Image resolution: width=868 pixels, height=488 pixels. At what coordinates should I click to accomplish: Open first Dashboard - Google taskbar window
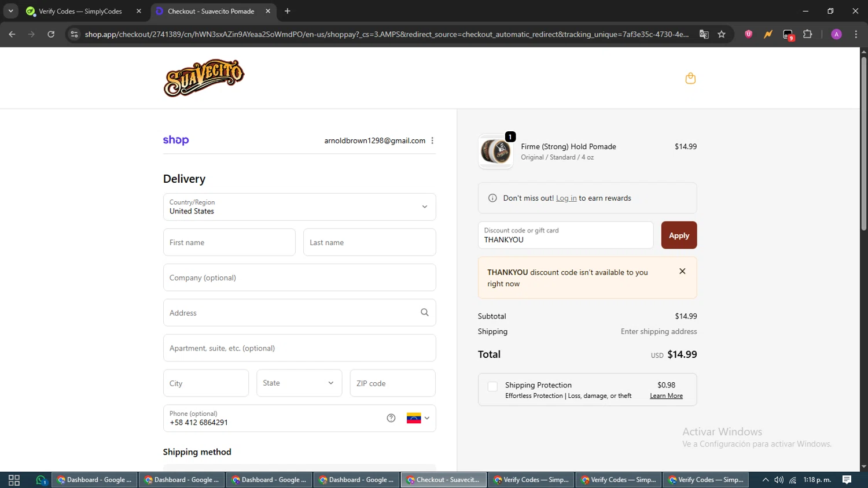pyautogui.click(x=95, y=480)
